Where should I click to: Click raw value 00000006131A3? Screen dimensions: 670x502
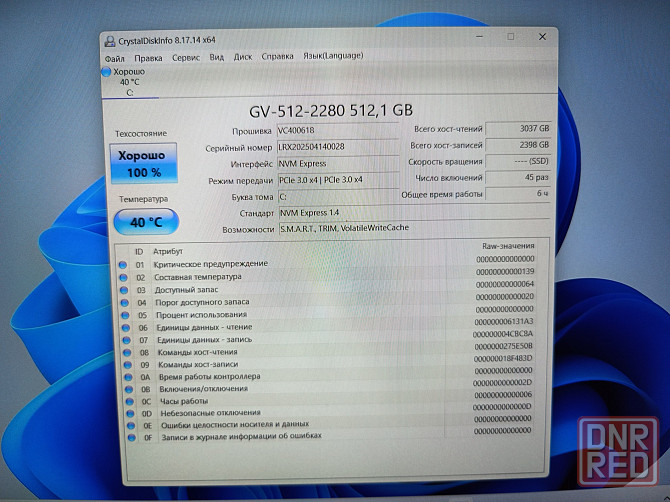pyautogui.click(x=504, y=322)
